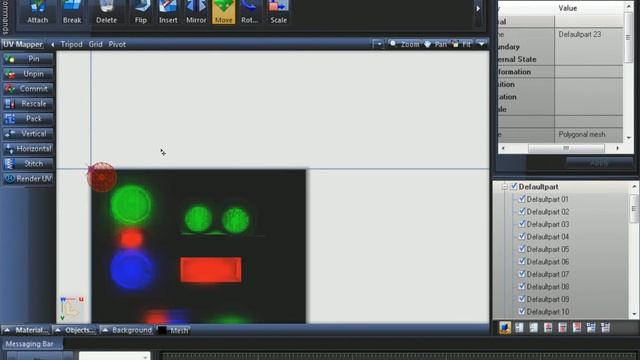Uncheck Defaultpart 02 checkbox
640x360 pixels.
(x=522, y=211)
